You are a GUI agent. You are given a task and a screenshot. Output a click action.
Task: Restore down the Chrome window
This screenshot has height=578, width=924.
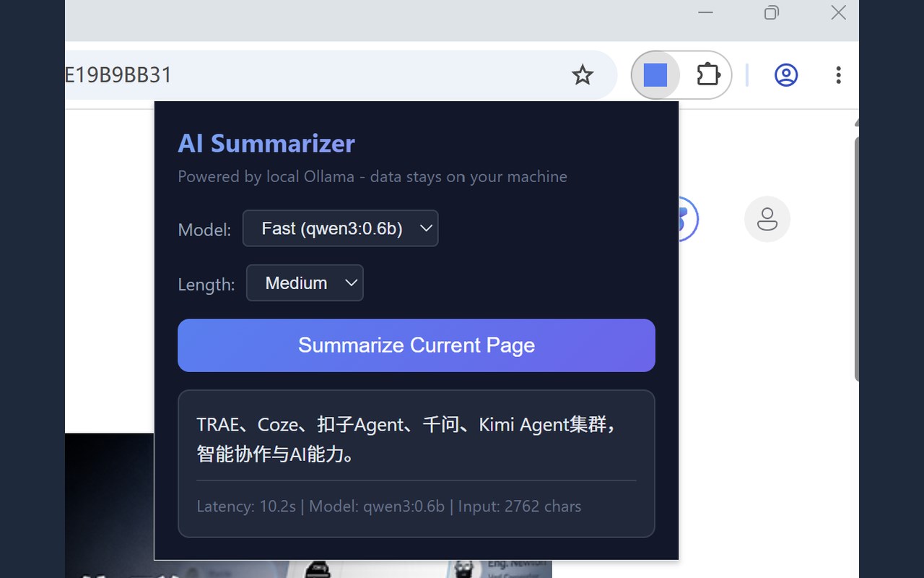[x=772, y=12]
